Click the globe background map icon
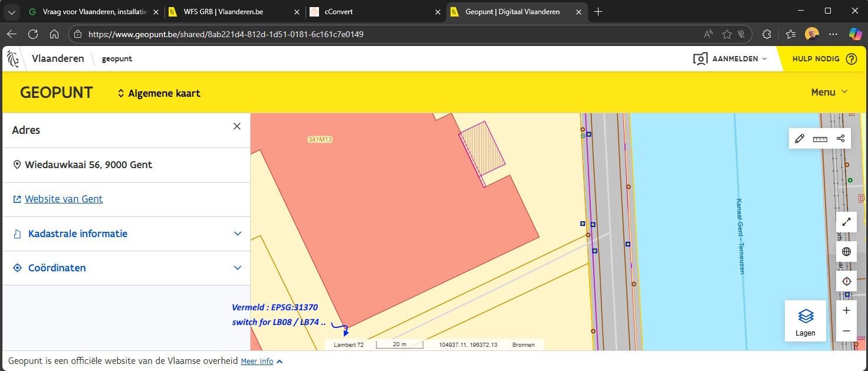The image size is (868, 371). [x=846, y=252]
